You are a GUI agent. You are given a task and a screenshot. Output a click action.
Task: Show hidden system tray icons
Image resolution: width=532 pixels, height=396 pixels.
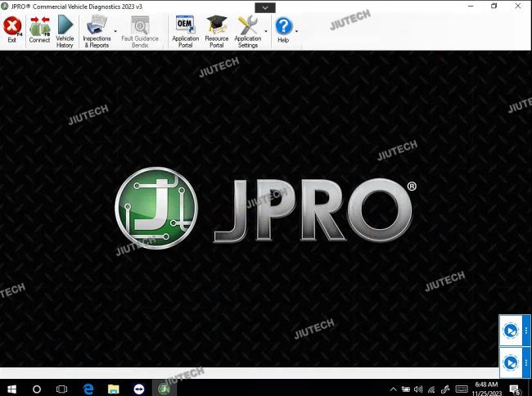393,389
